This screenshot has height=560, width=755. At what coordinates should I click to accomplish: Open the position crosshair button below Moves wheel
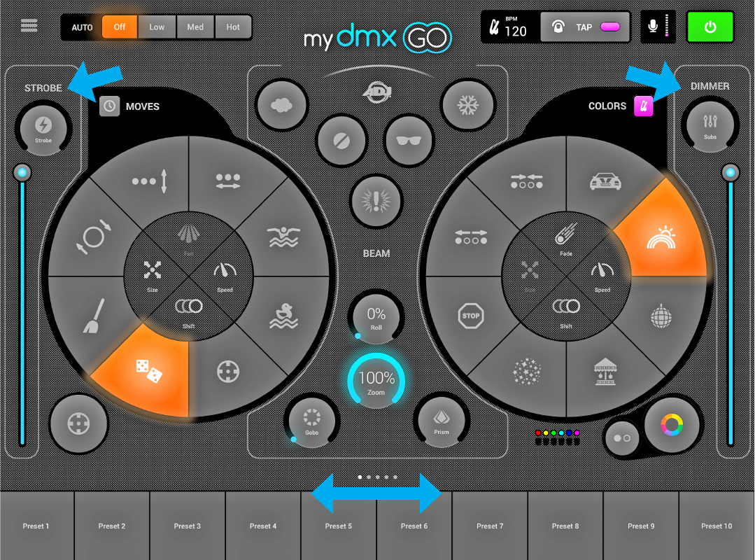point(78,423)
